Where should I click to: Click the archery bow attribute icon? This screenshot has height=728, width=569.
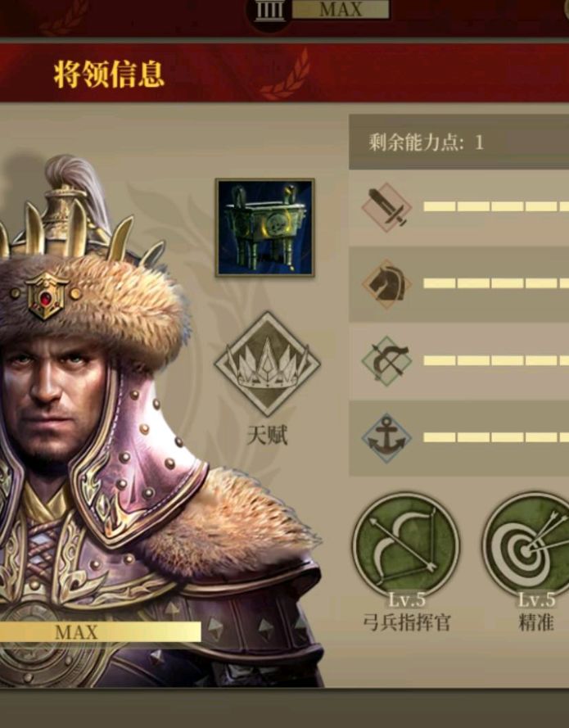(x=386, y=361)
